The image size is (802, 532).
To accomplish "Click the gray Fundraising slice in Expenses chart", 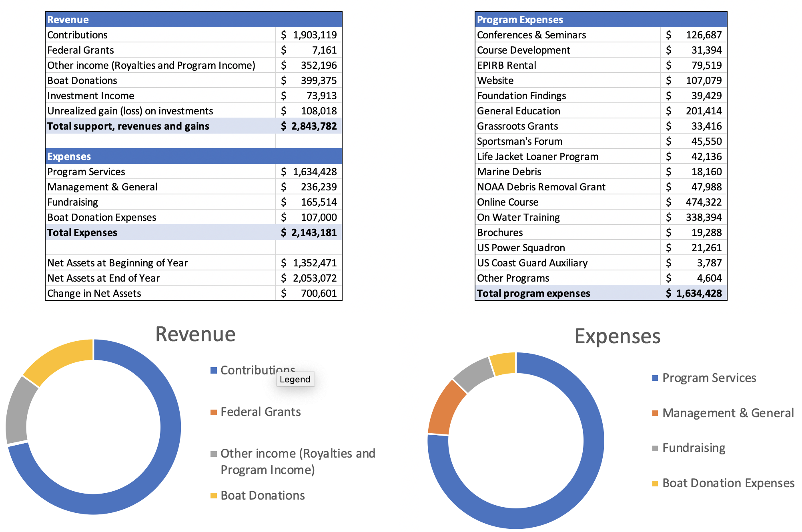I will coord(475,374).
